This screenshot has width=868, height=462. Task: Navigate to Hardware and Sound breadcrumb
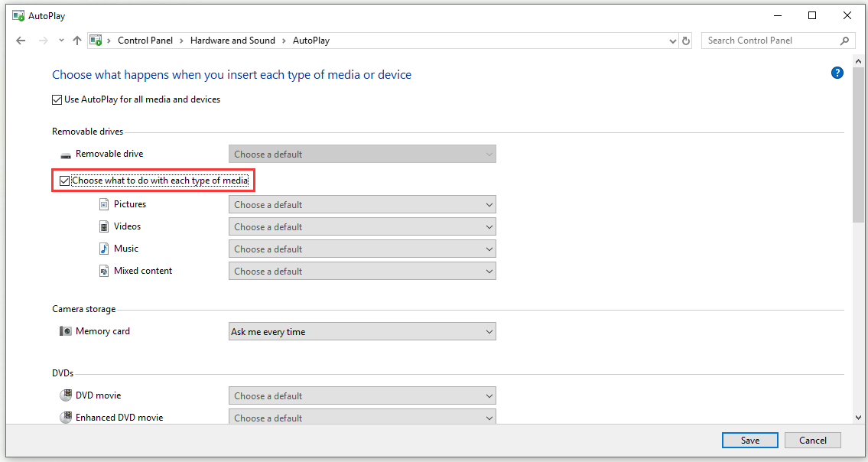click(232, 40)
